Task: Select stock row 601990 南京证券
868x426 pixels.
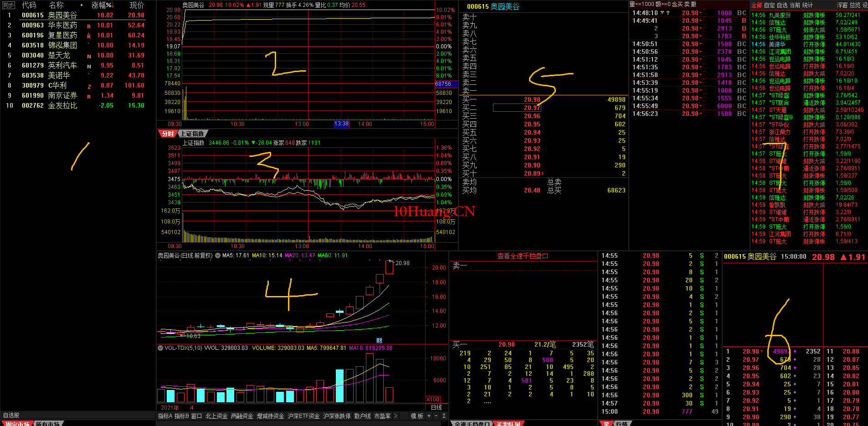Action: click(77, 95)
